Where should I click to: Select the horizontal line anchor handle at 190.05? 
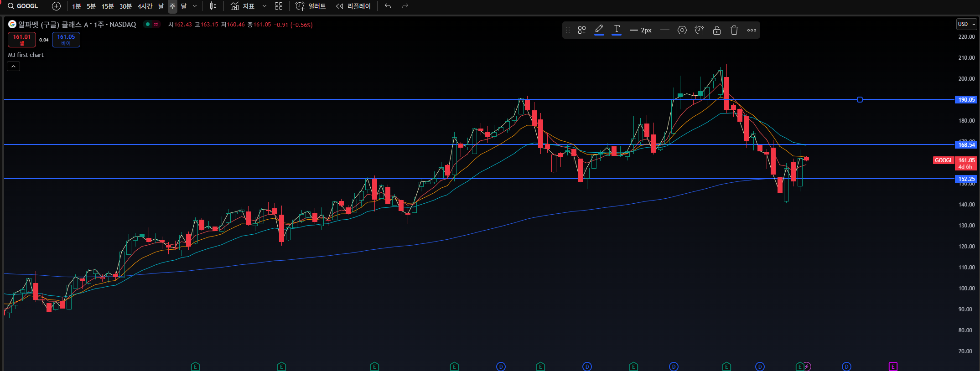(860, 99)
